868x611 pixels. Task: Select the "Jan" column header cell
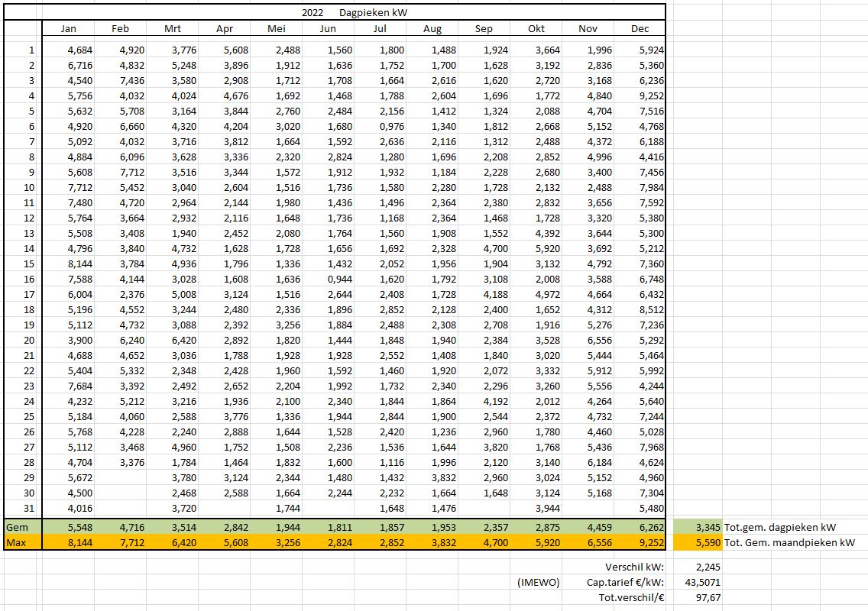coord(69,29)
